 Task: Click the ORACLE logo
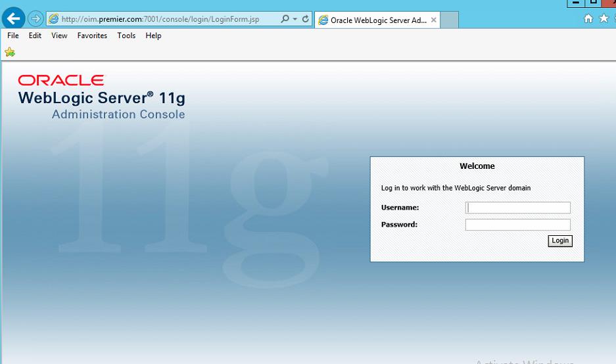(61, 81)
